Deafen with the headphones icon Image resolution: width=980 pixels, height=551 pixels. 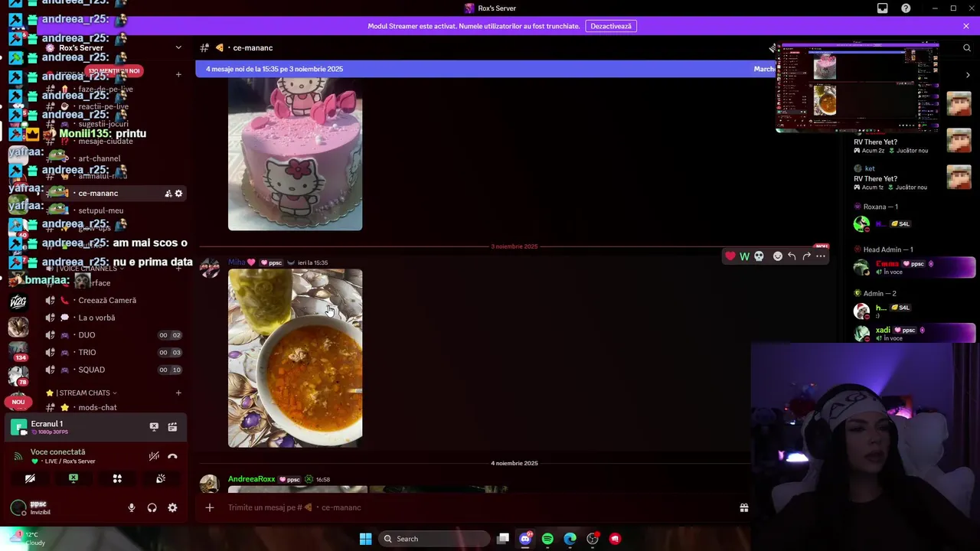click(152, 507)
